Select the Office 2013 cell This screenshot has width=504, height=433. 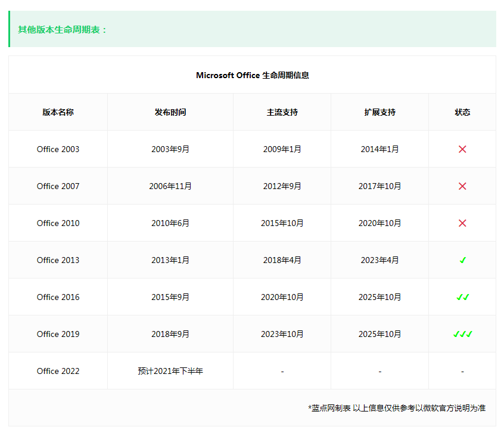[58, 260]
